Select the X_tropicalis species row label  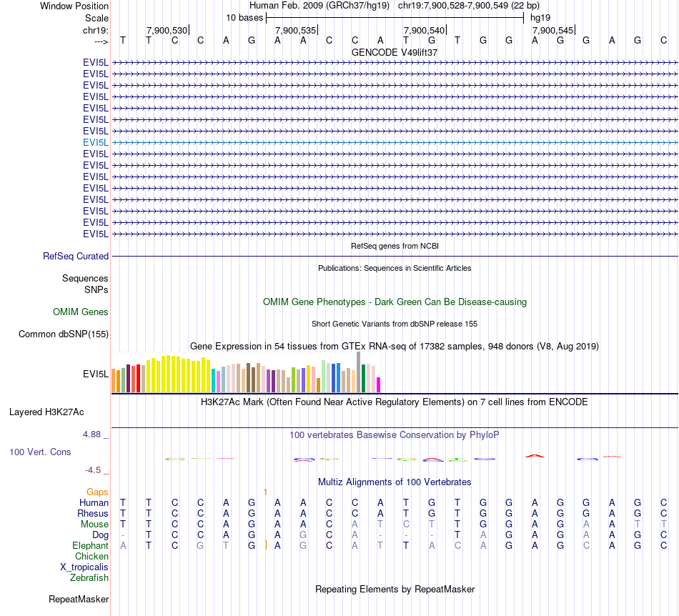(x=84, y=567)
